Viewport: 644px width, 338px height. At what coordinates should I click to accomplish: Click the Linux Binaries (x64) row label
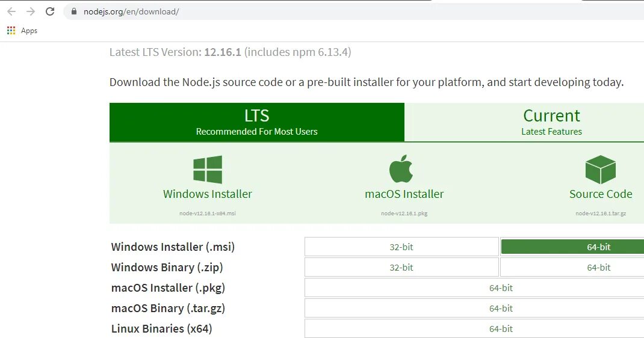161,328
